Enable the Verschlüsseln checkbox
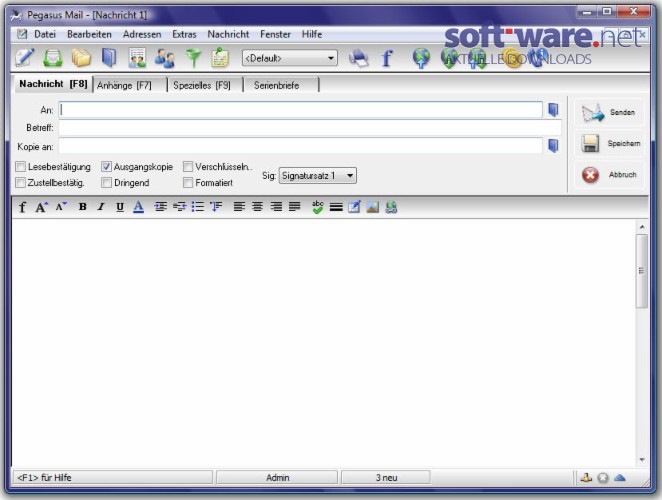 [188, 166]
